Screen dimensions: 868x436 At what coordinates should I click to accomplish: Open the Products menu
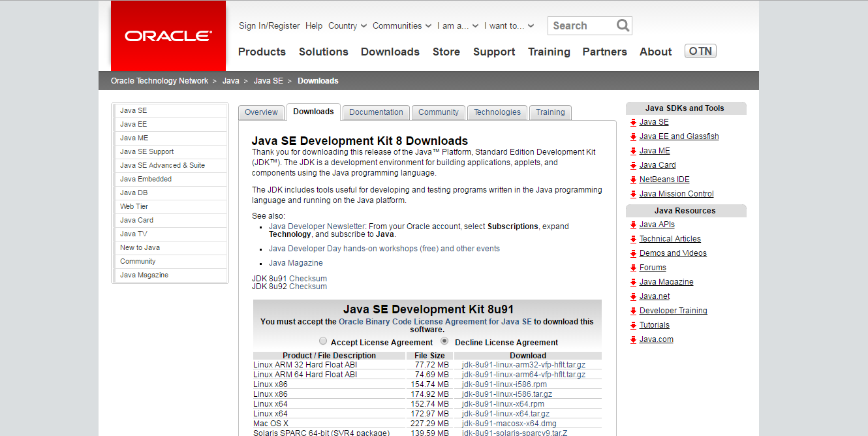coord(262,52)
